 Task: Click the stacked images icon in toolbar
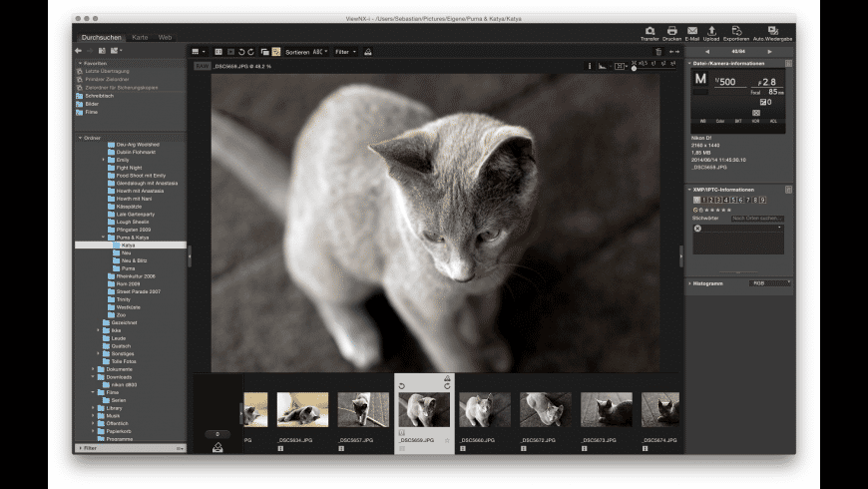(x=264, y=52)
